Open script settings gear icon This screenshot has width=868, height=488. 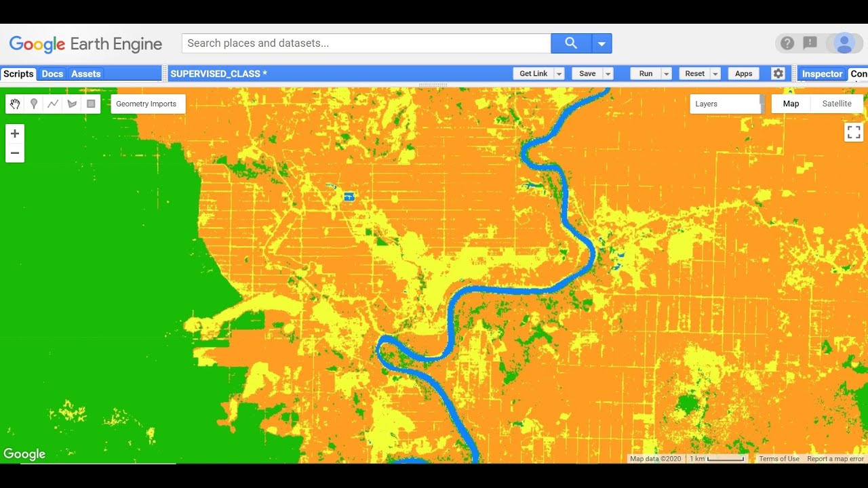click(x=778, y=74)
